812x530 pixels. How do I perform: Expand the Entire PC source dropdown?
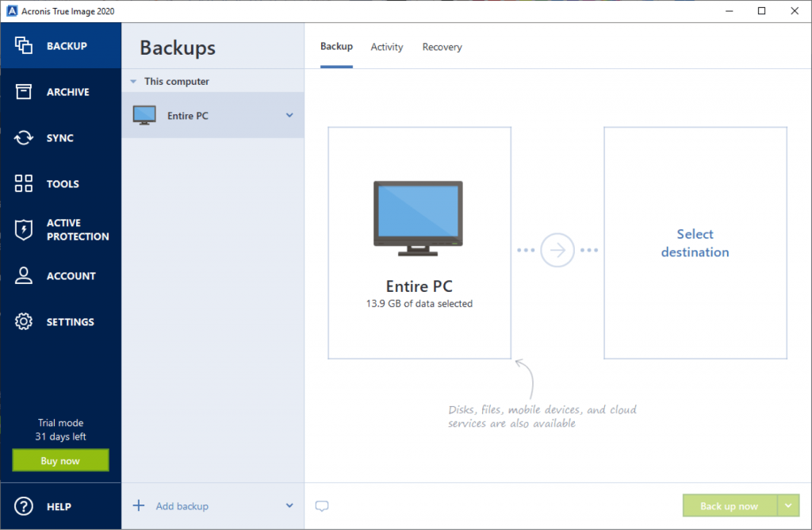pos(289,114)
